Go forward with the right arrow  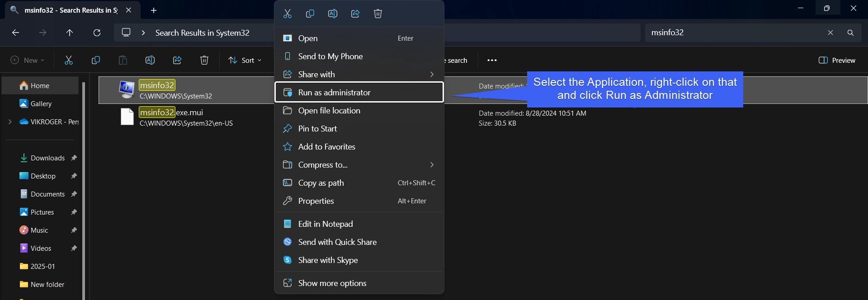coord(42,33)
